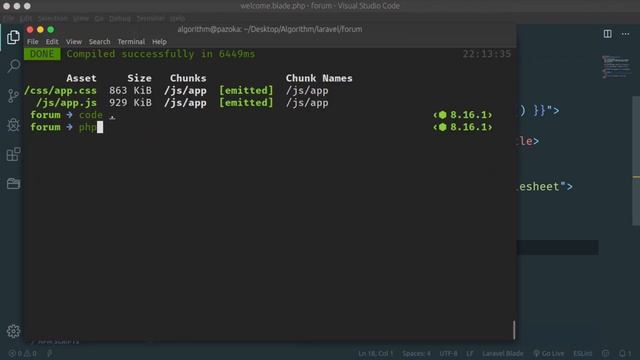Screen dimensions: 640x360
Task: Close the terminal window with red button
Action: click(30, 29)
